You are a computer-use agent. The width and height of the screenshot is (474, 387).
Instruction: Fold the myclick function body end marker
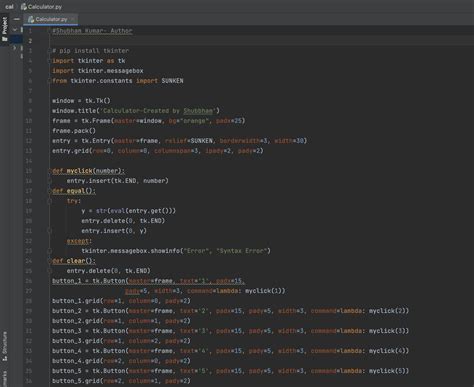tap(50, 181)
